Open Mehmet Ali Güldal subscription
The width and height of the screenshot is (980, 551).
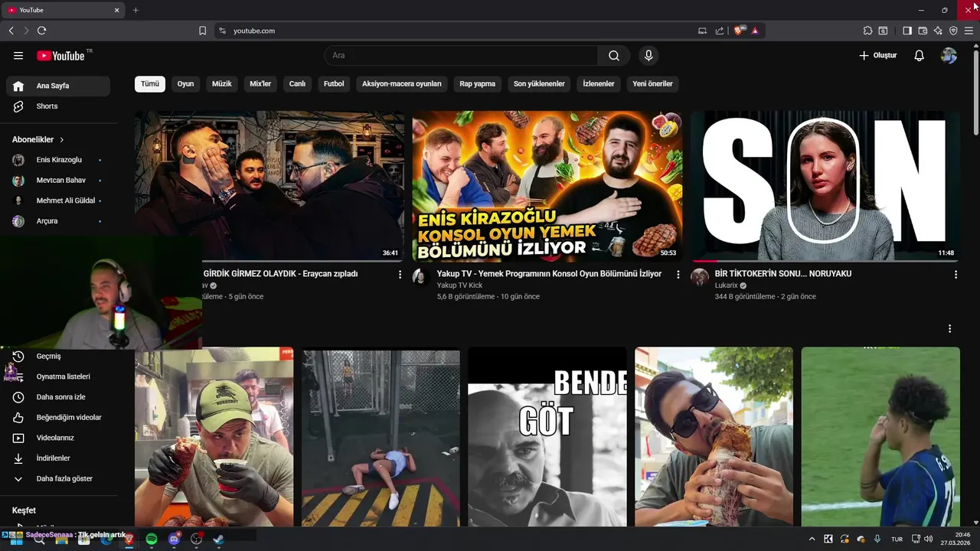(58, 201)
